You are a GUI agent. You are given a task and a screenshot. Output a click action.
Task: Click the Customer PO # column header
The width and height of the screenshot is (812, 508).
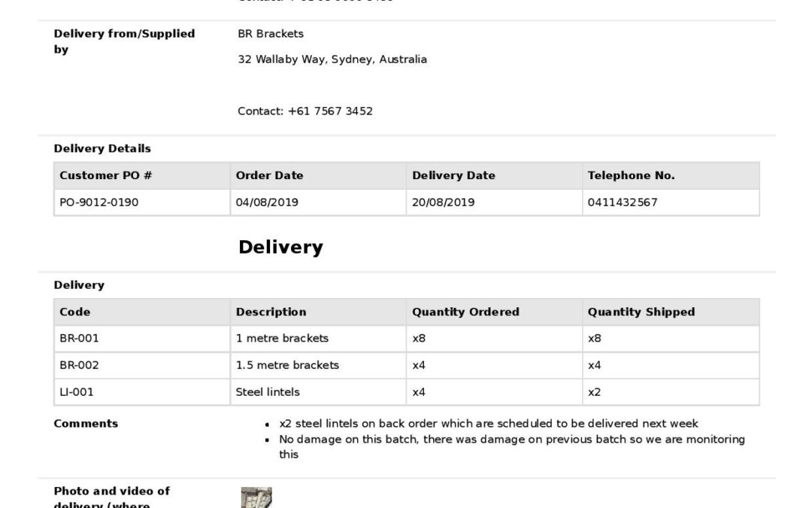coord(105,176)
